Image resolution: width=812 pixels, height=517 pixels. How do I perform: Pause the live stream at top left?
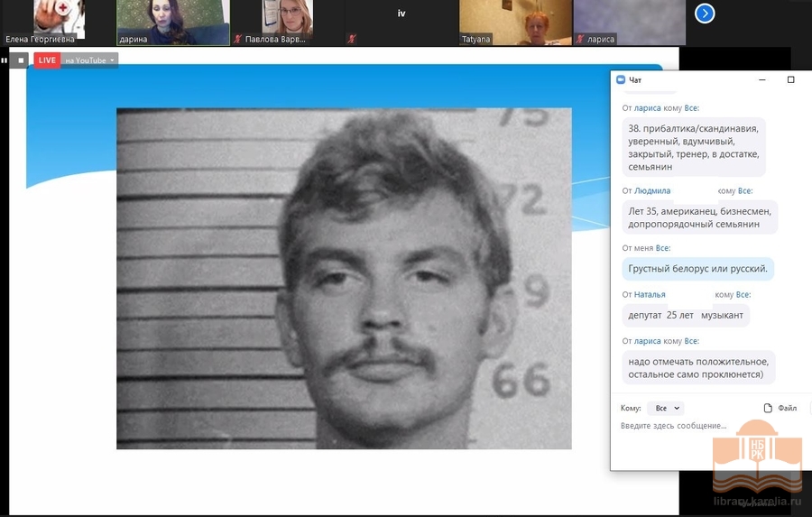coord(5,60)
